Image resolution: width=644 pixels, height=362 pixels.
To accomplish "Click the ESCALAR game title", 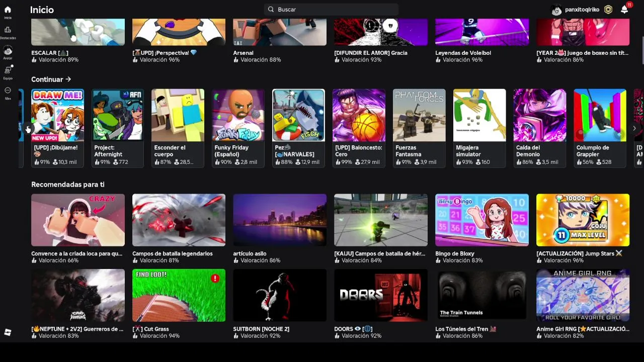I will point(50,53).
